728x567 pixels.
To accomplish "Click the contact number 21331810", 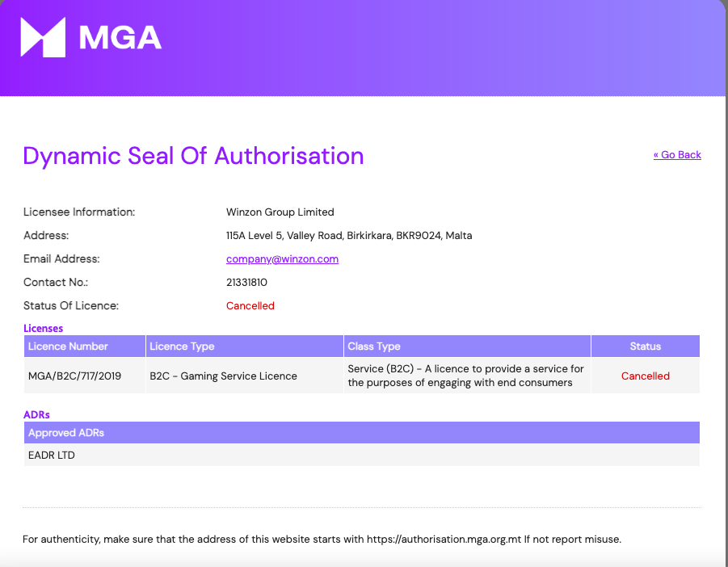I will [x=246, y=283].
